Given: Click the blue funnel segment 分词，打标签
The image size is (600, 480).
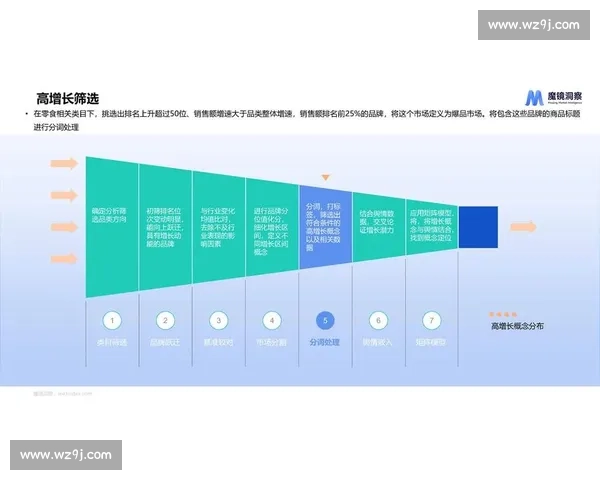Looking at the screenshot, I should point(325,227).
